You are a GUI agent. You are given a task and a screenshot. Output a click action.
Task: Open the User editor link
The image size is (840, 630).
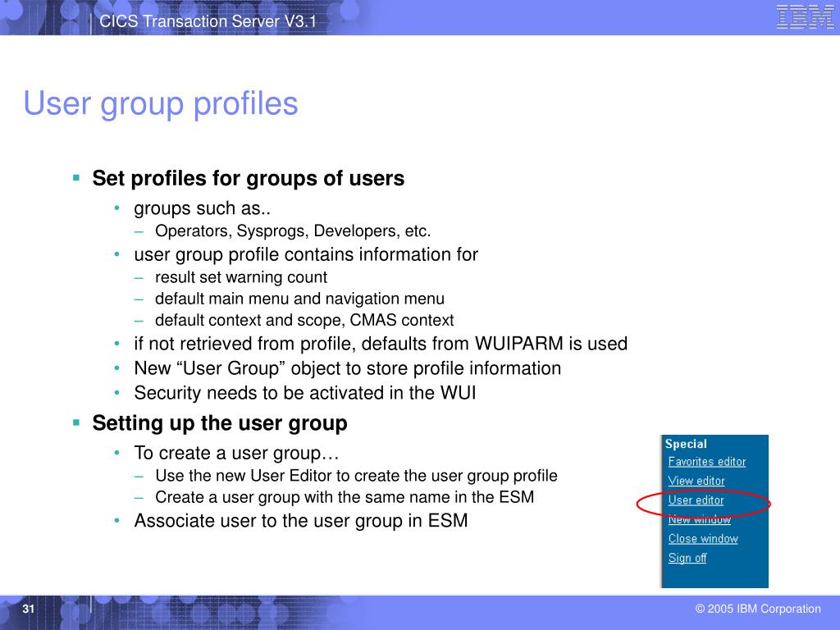(696, 500)
